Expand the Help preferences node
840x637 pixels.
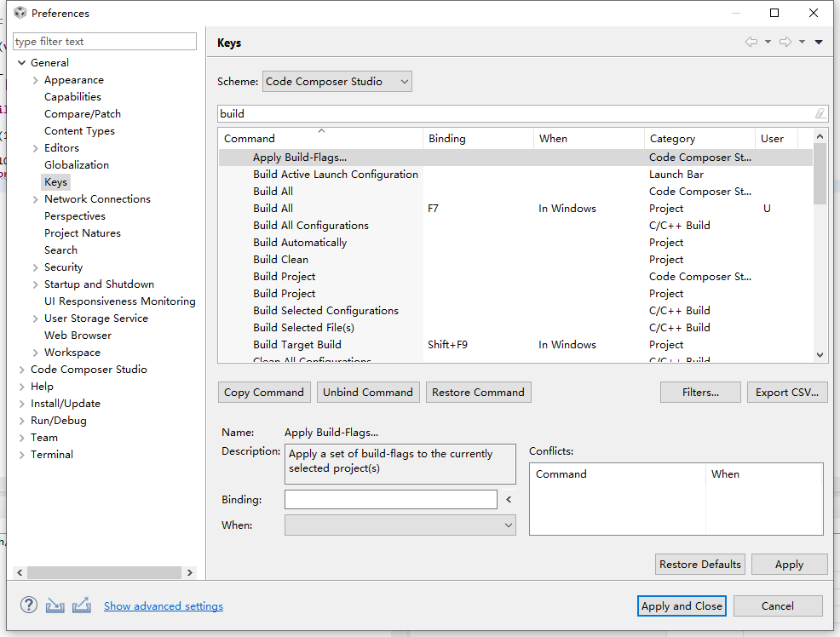(22, 387)
